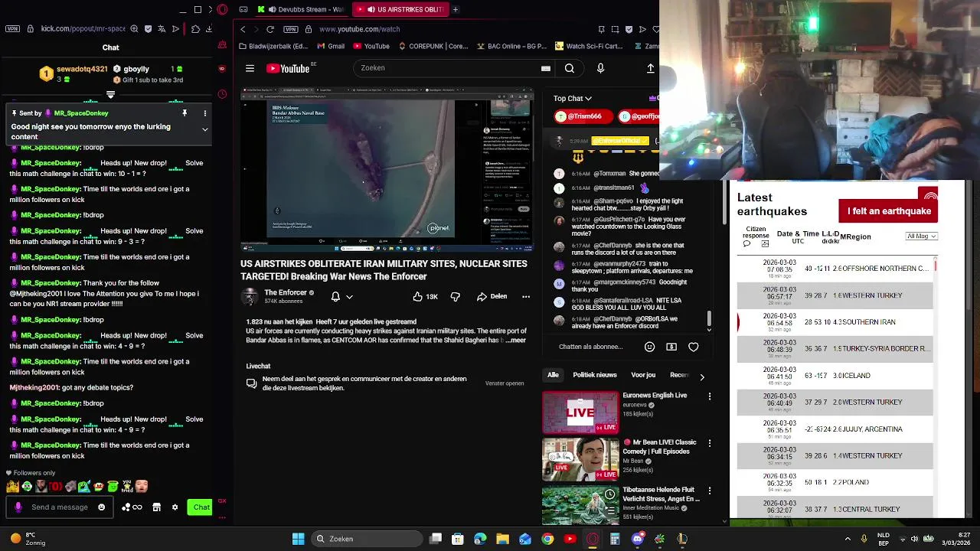Mute the Devubbs Stream tab audio
980x551 pixels.
[272, 9]
